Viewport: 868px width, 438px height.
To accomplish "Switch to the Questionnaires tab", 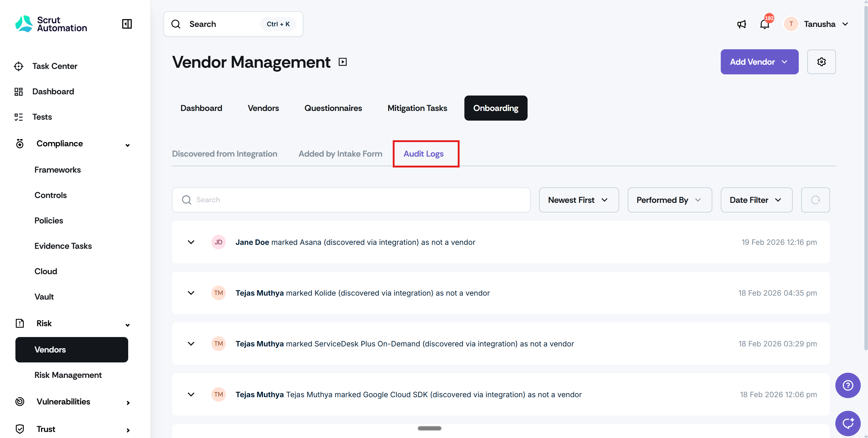I will click(333, 108).
